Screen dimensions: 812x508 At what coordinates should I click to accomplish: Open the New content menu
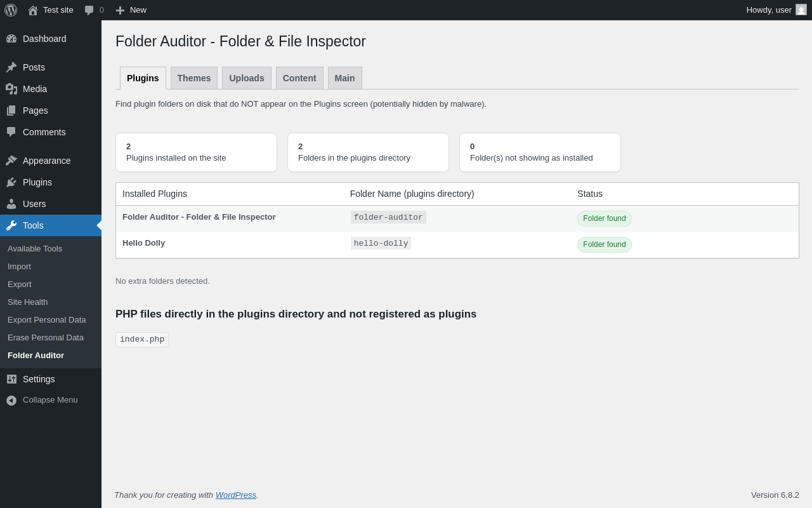[131, 10]
